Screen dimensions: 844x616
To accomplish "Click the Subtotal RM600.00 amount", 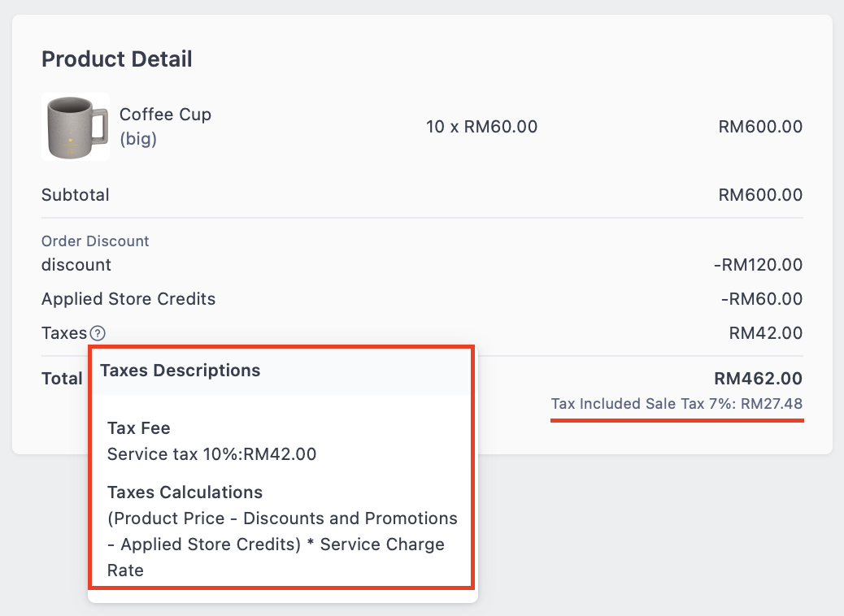I will [x=760, y=195].
